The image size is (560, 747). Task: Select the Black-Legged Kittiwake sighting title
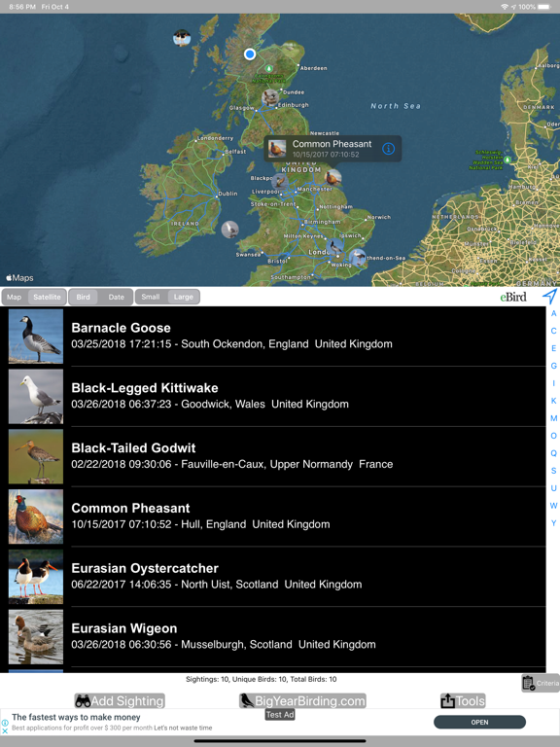pyautogui.click(x=145, y=388)
